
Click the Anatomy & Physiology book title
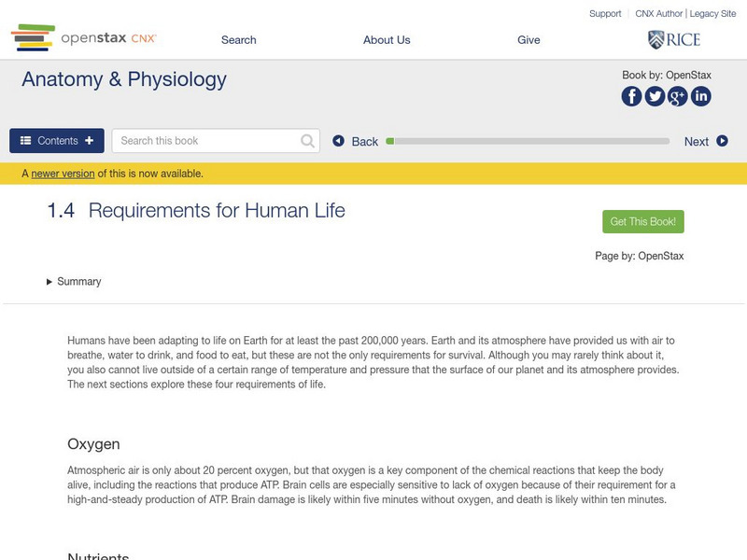click(x=124, y=79)
